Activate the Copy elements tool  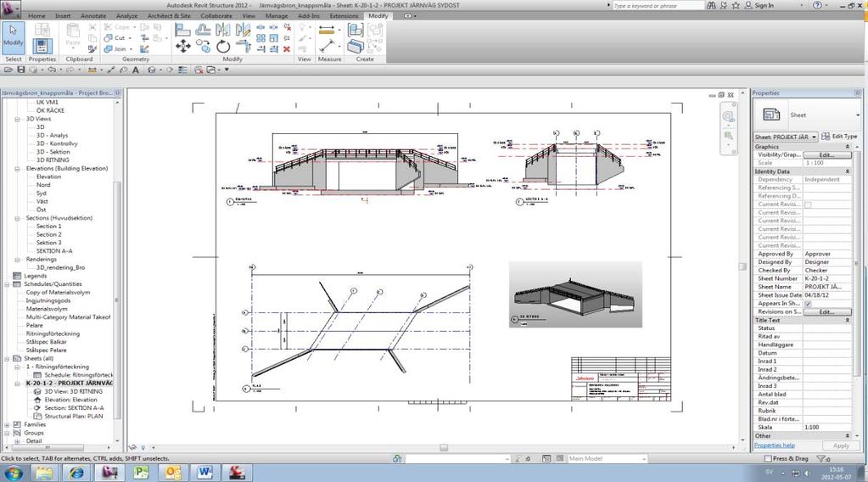[x=203, y=47]
